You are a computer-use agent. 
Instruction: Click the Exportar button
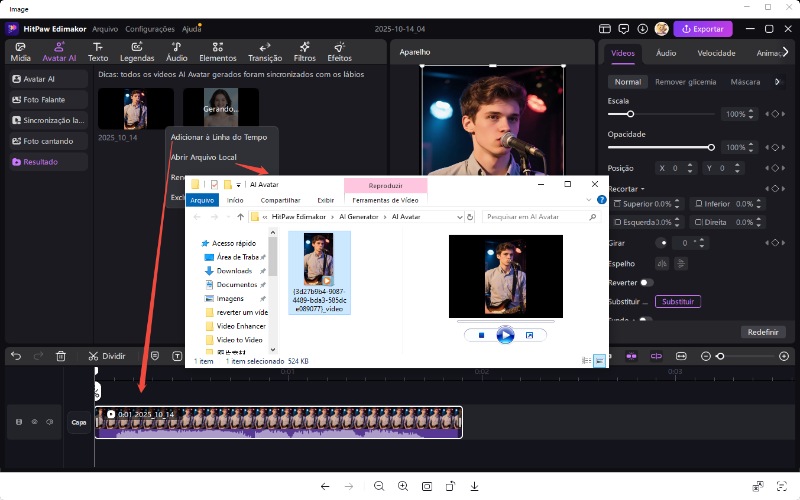[710, 29]
